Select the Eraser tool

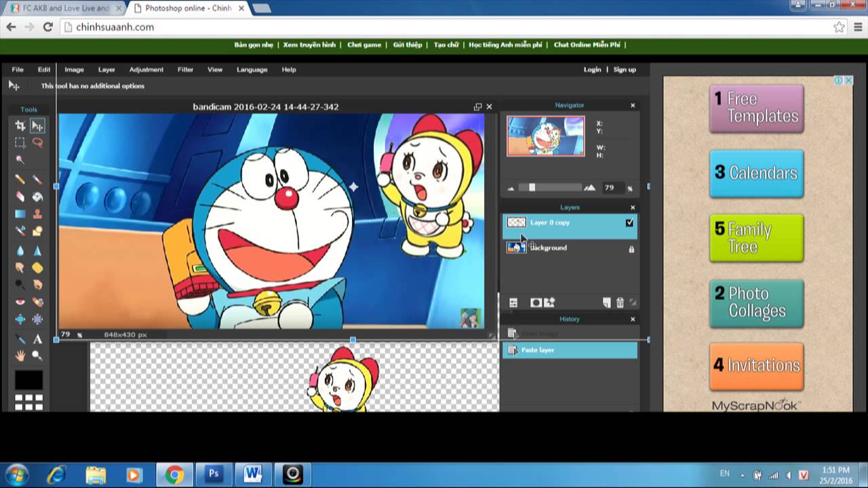tap(20, 197)
